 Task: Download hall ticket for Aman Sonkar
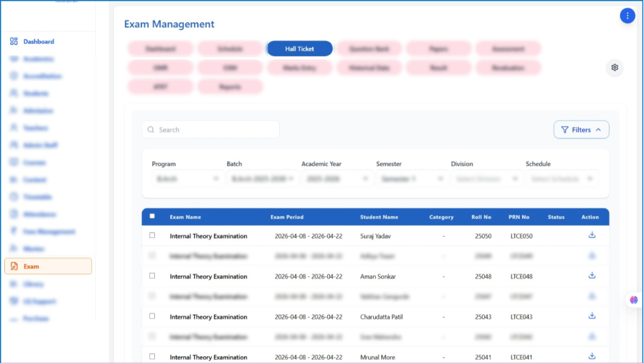coord(592,275)
